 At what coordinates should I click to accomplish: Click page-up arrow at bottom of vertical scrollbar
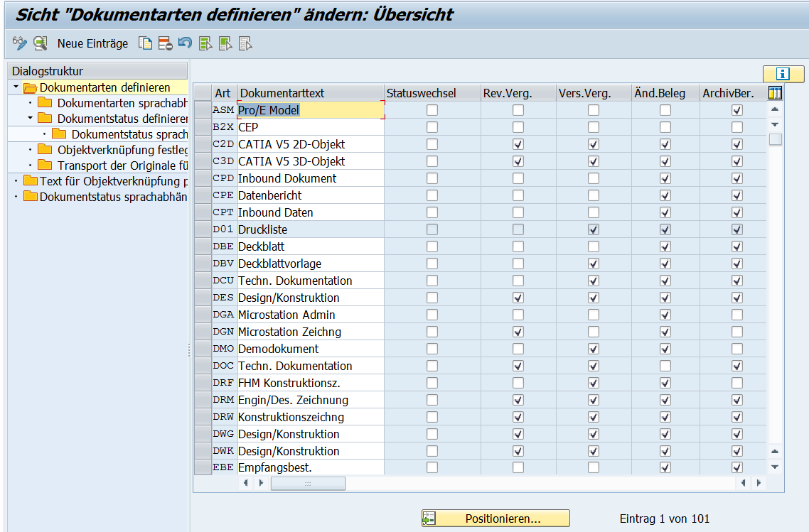[x=775, y=451]
